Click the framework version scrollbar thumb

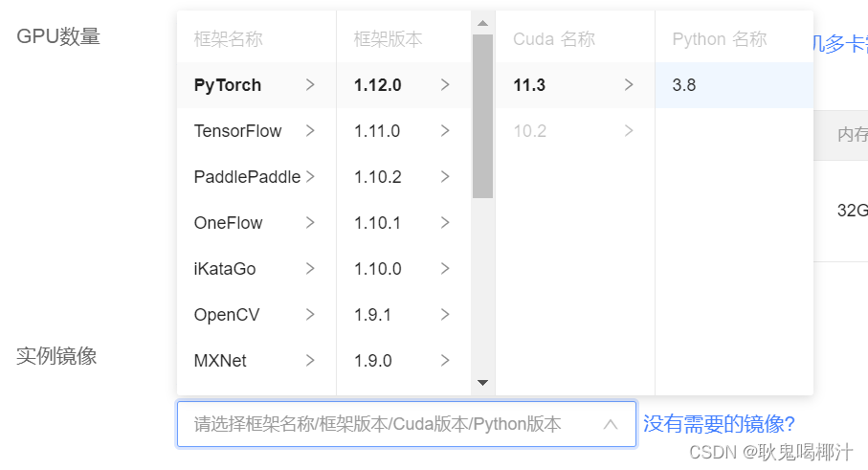[482, 116]
